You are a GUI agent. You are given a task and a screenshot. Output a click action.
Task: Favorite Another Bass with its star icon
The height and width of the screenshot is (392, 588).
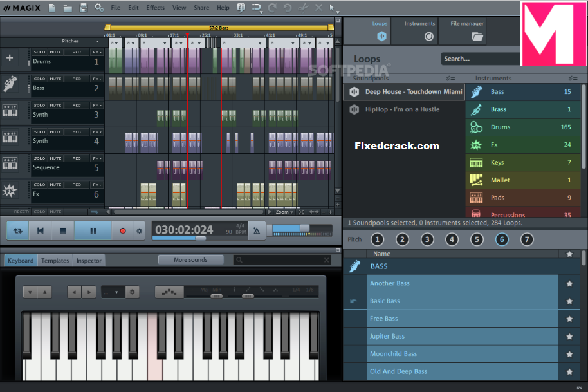coord(569,284)
